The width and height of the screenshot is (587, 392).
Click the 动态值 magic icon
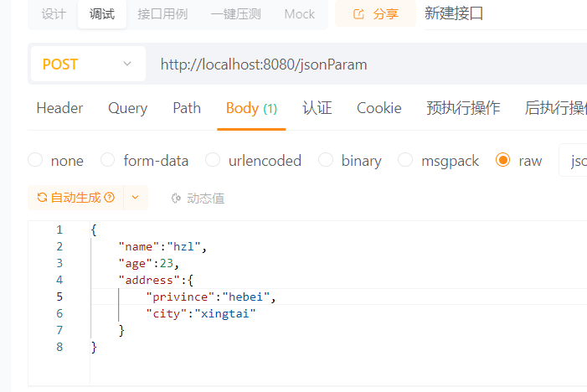click(x=176, y=199)
